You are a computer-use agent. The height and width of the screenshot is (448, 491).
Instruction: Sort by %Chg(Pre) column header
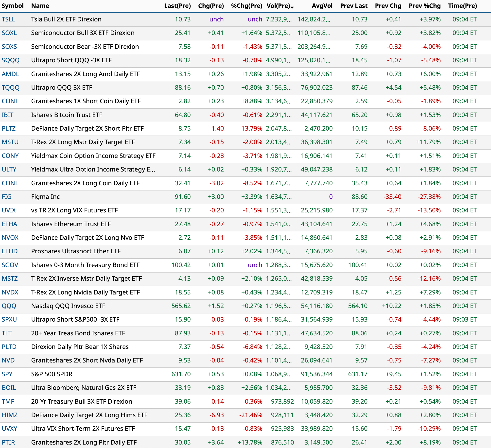click(x=246, y=6)
